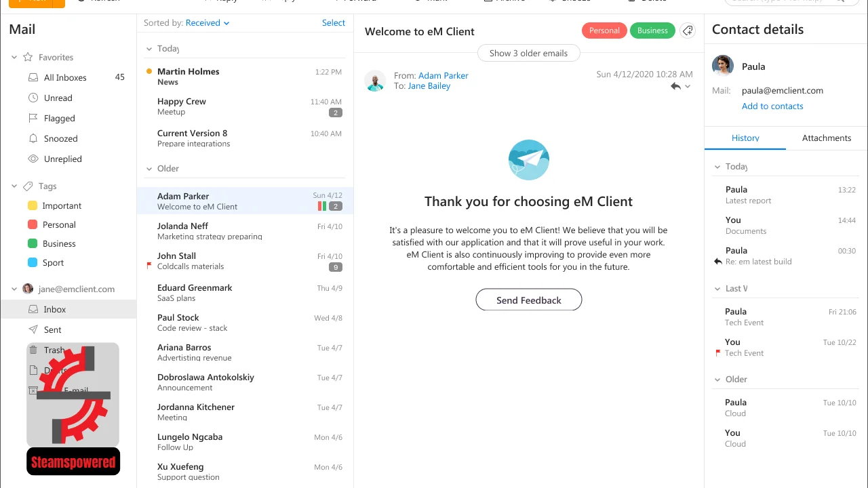Open the Adam Parker sender link
Viewport: 868px width, 488px height.
443,75
